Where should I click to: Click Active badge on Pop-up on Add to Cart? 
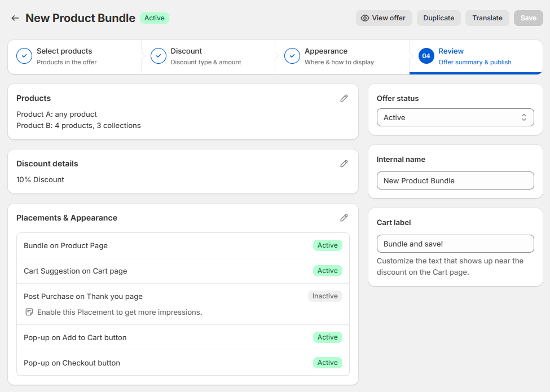tap(328, 337)
